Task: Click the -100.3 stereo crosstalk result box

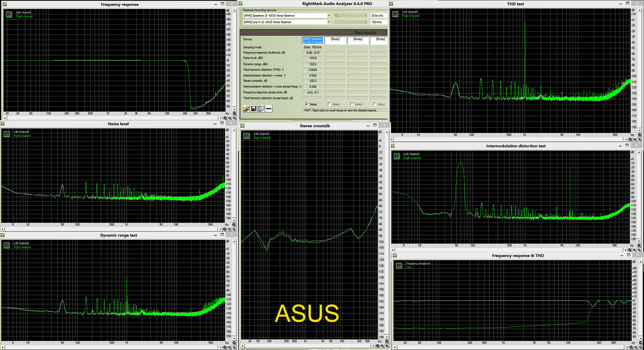Action: point(313,81)
